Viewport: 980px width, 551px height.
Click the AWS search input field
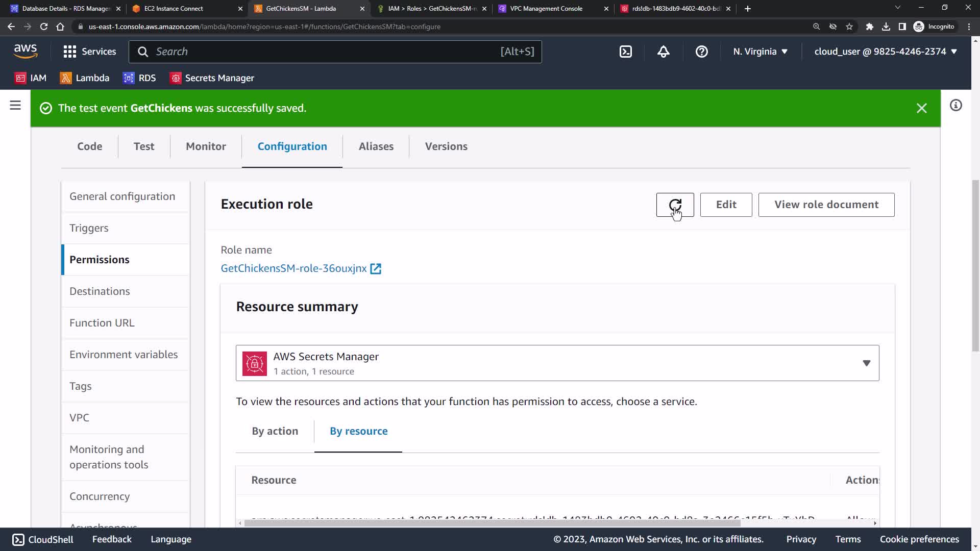[327, 52]
